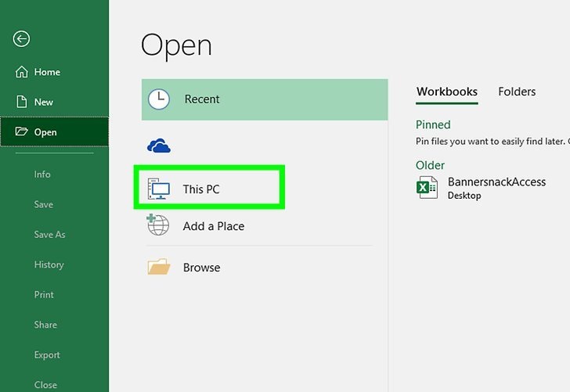The height and width of the screenshot is (392, 570).
Task: Click the Add a Place globe icon
Action: (158, 225)
